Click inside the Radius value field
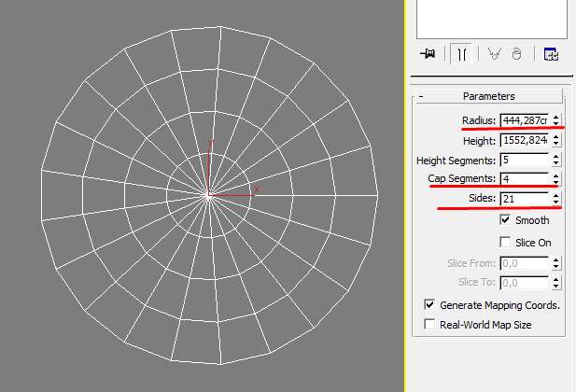This screenshot has width=576, height=392. [525, 120]
